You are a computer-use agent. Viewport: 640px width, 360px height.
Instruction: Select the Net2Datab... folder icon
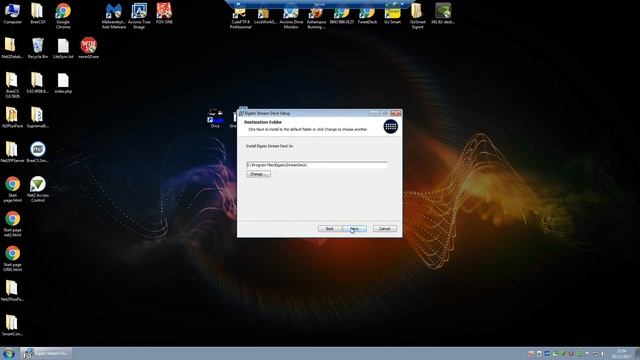click(x=12, y=48)
